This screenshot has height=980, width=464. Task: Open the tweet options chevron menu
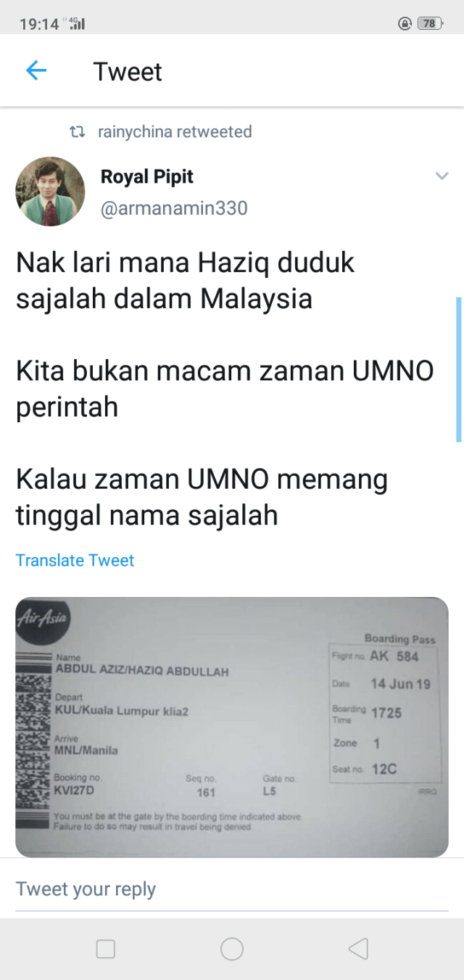[x=441, y=176]
